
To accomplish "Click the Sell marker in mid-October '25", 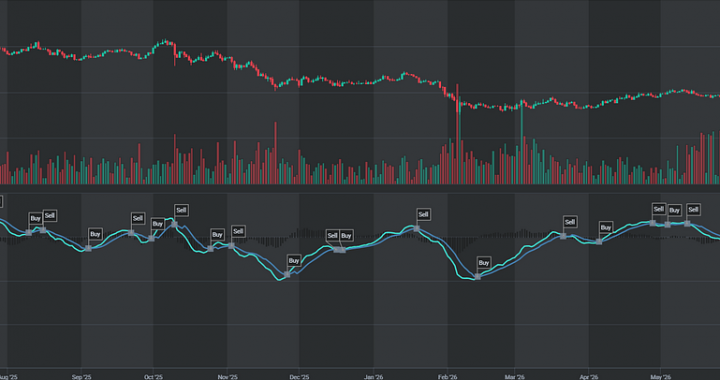I will (182, 211).
